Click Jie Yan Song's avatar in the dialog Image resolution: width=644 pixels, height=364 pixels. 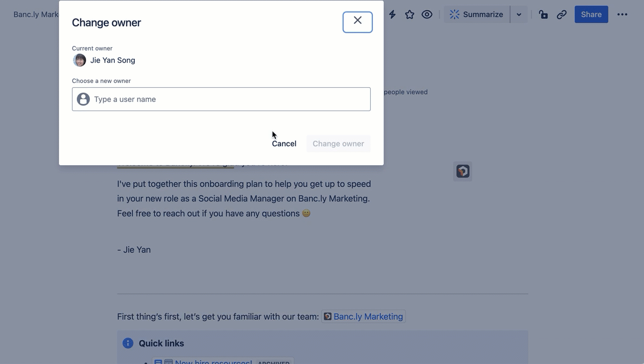coord(80,60)
